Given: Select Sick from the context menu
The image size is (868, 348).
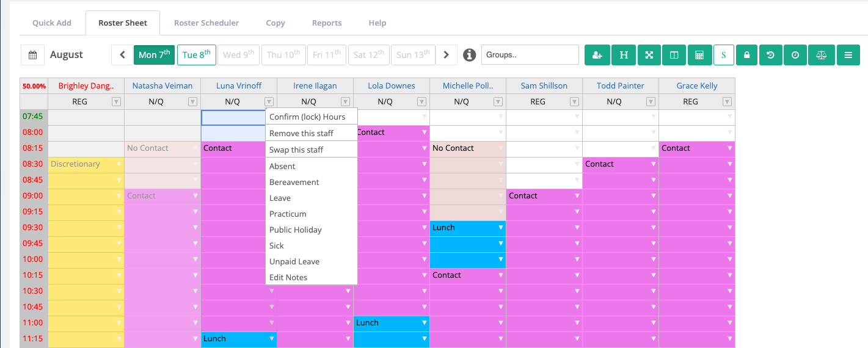Looking at the screenshot, I should pos(312,245).
